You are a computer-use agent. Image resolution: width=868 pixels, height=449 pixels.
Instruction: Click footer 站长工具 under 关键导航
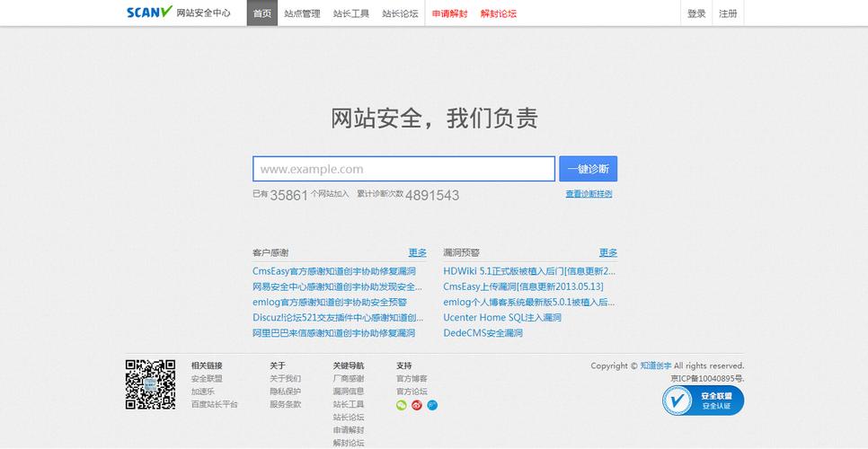[349, 404]
